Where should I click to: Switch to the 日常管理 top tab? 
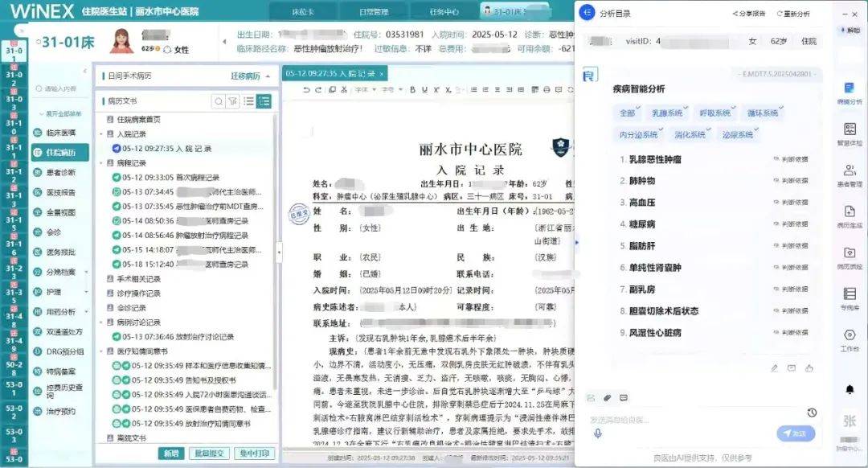pyautogui.click(x=372, y=12)
